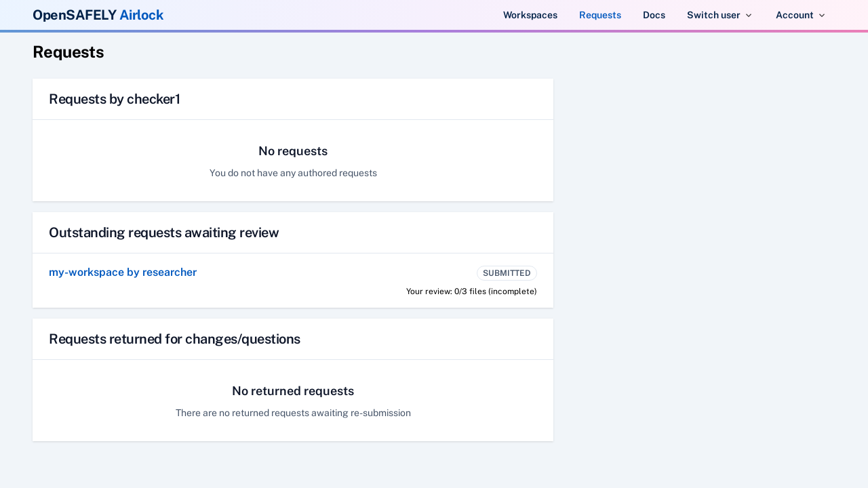
Task: Click Requests returned for changes/questions header
Action: (x=174, y=340)
